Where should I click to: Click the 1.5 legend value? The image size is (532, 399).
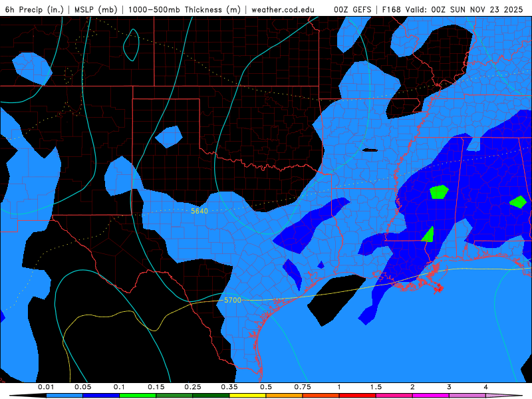click(376, 387)
